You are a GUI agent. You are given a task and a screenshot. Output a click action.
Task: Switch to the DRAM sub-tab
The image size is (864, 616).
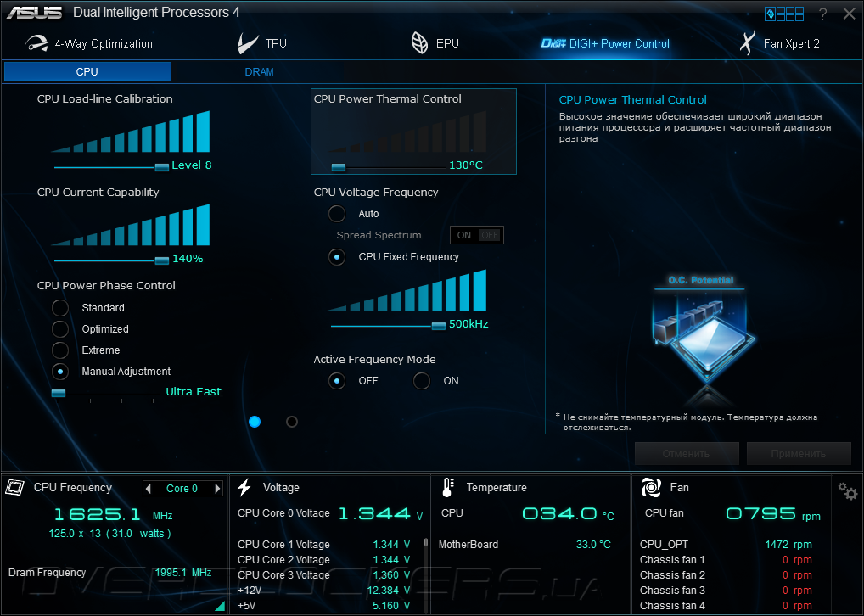click(259, 71)
